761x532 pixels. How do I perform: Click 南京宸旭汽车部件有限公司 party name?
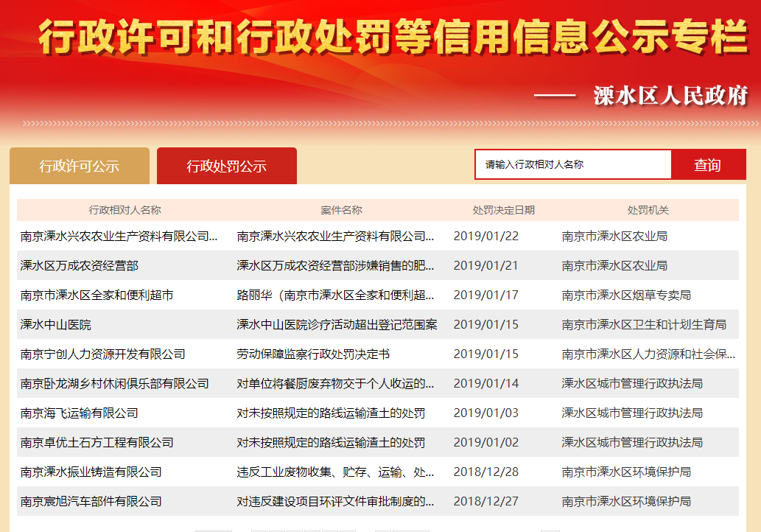[91, 502]
